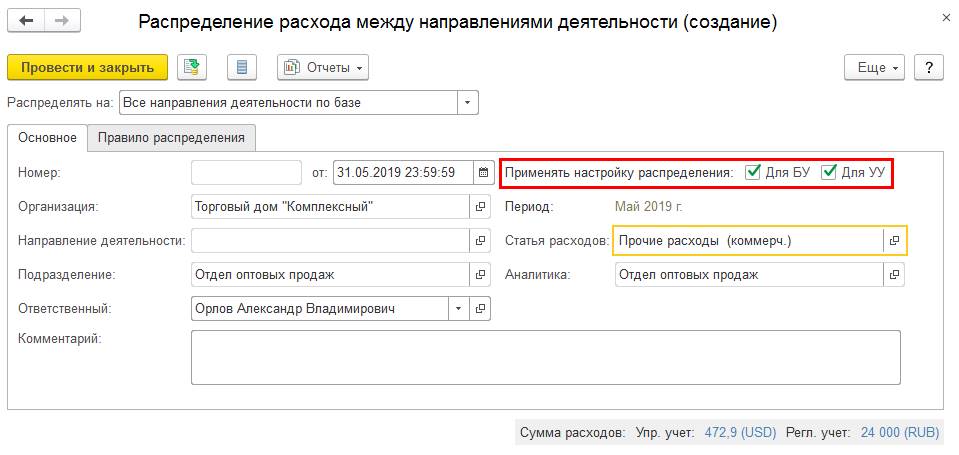This screenshot has width=959, height=455.
Task: Open the Ответственный item via open icon
Action: [480, 309]
